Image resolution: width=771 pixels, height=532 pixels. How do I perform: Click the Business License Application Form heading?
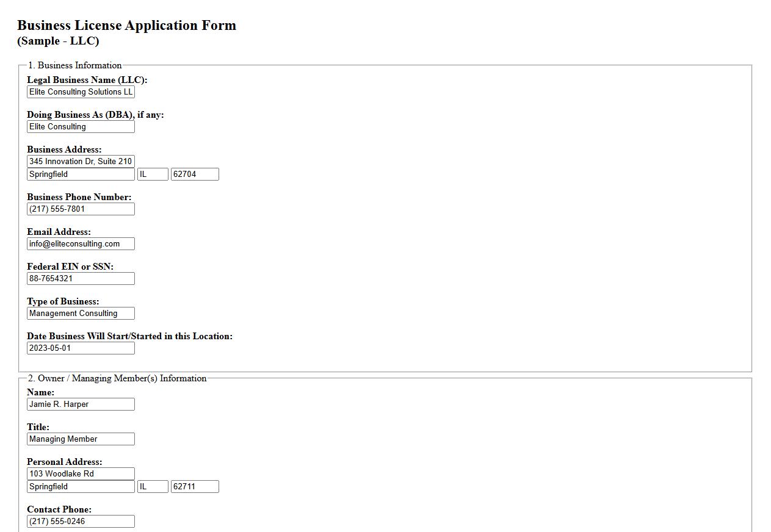126,25
